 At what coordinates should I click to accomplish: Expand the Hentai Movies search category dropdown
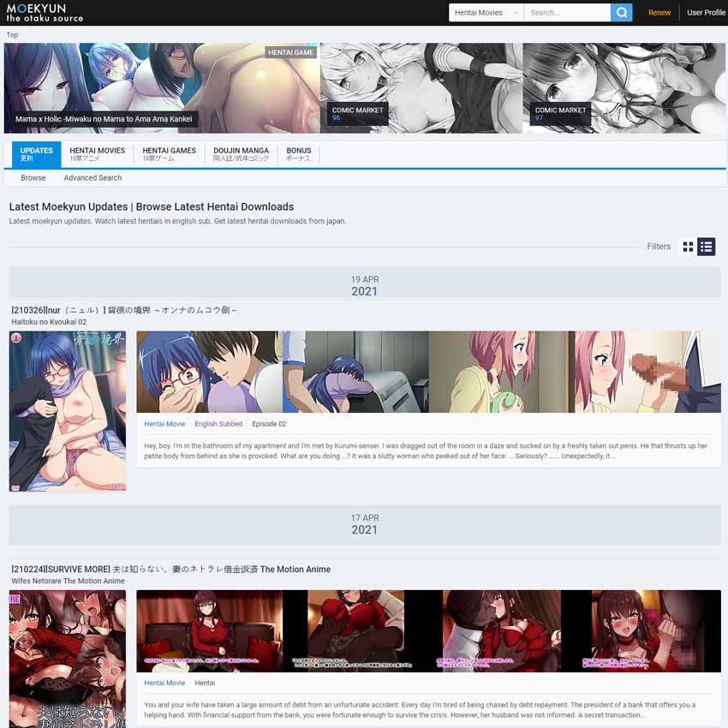486,13
